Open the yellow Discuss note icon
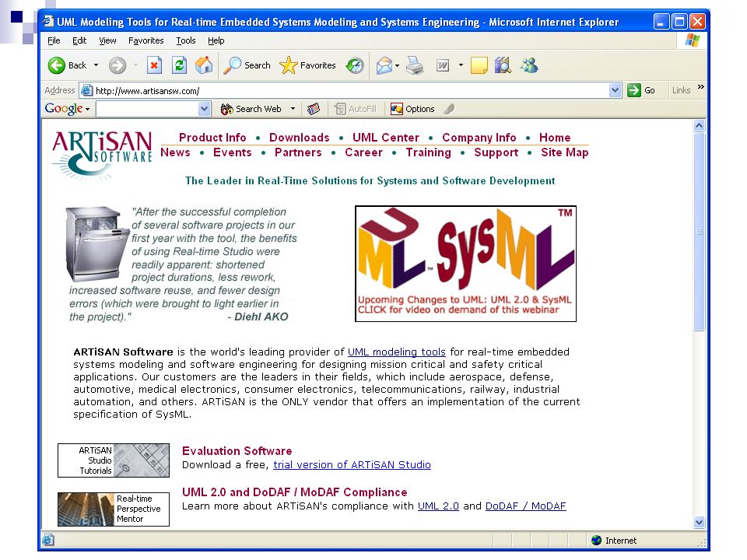Screen dimensions: 747x560 (x=479, y=65)
